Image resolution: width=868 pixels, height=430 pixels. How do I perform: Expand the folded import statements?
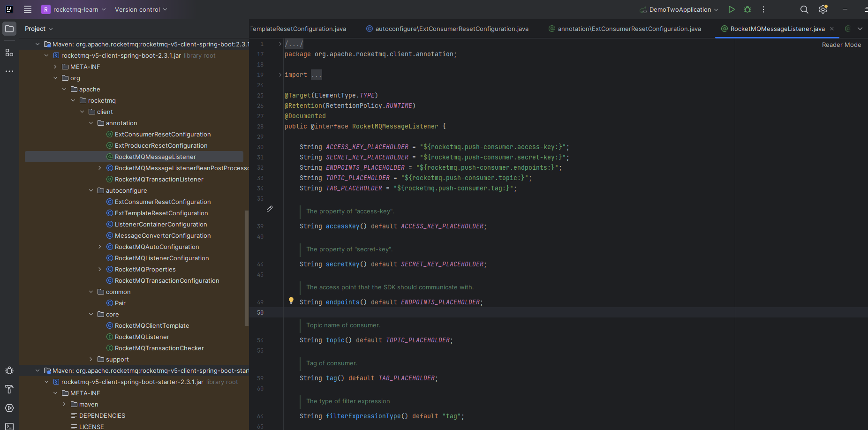point(280,75)
